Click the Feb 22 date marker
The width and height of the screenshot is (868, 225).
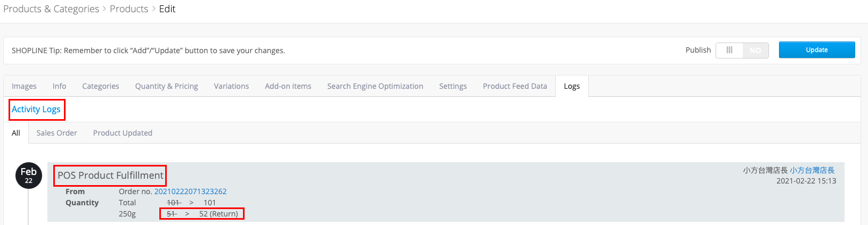29,176
